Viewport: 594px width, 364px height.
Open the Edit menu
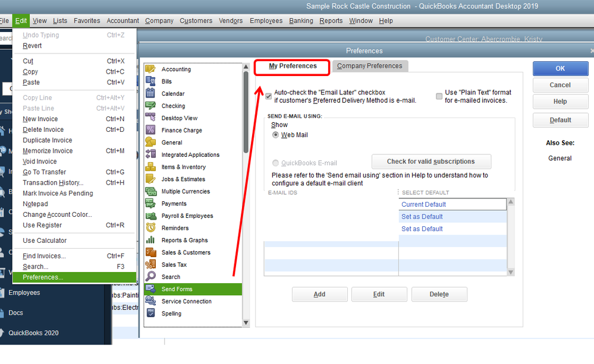pyautogui.click(x=21, y=21)
